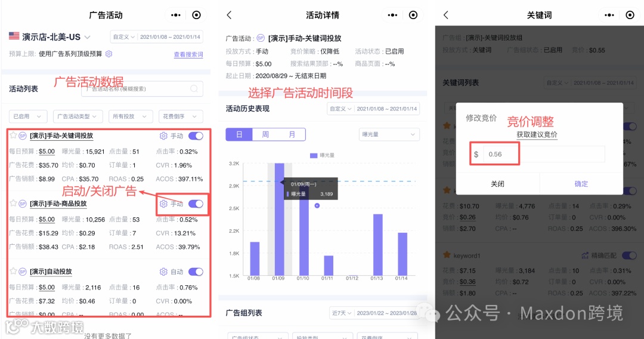644x339 pixels.
Task: Click 01/08 bar in exposure chart
Action: tap(255, 258)
